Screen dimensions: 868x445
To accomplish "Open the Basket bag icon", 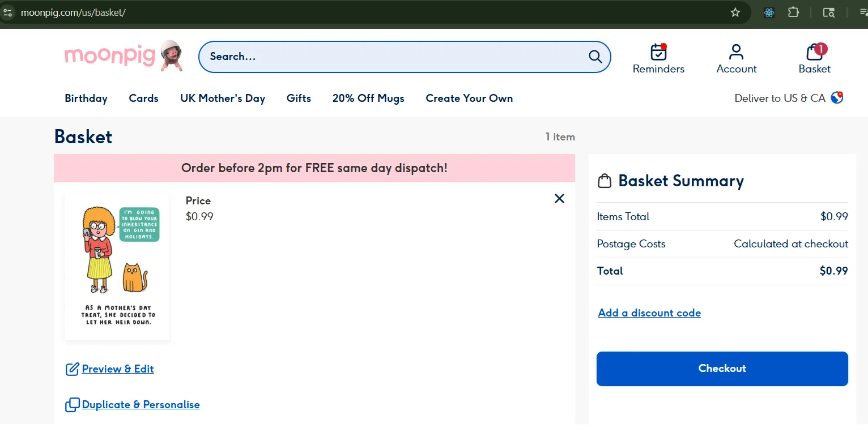I will [815, 52].
